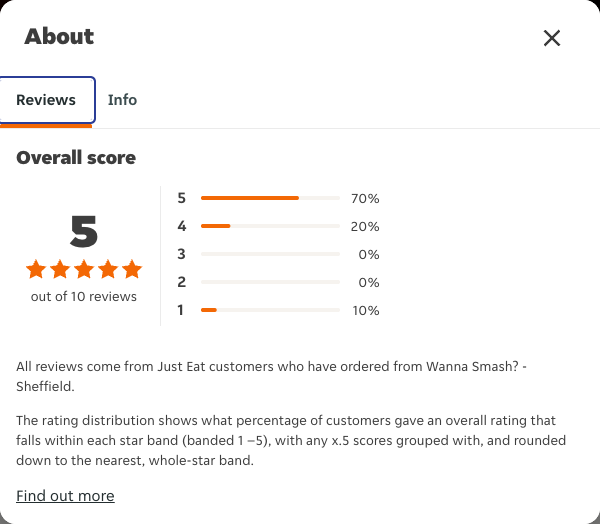The width and height of the screenshot is (600, 524).
Task: Close the About dialog with X icon
Action: [552, 38]
